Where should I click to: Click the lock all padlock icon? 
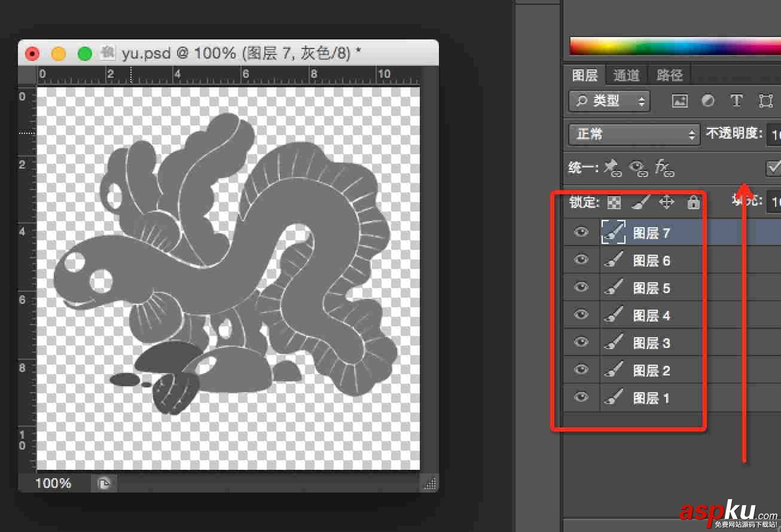point(693,203)
